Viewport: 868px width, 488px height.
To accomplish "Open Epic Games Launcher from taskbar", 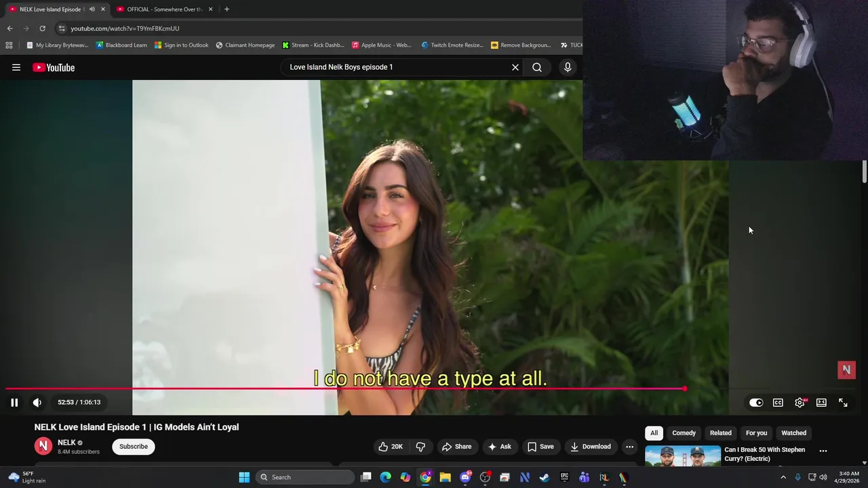I will tap(564, 477).
